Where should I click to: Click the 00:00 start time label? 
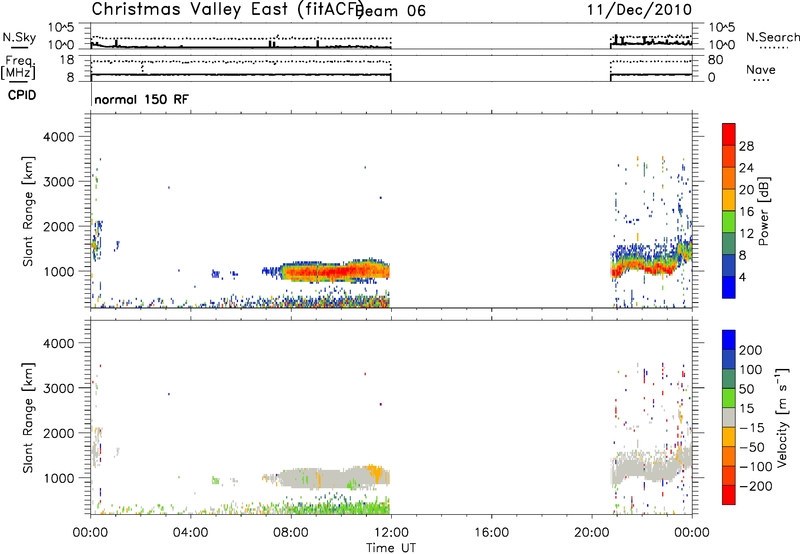90,533
